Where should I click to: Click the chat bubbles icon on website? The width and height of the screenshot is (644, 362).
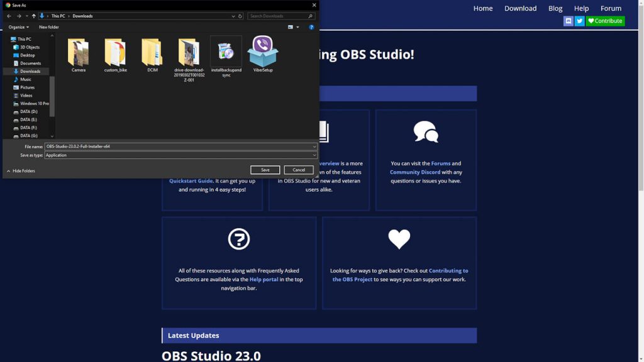(x=426, y=132)
